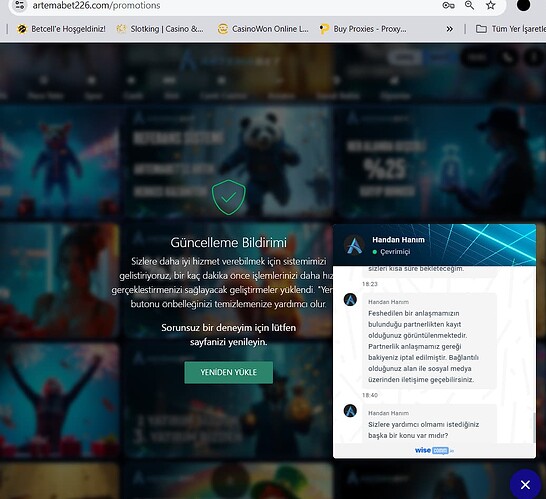Viewport: 546px width, 499px height.
Task: Expand the hidden bookmarks chevron
Action: tap(450, 29)
